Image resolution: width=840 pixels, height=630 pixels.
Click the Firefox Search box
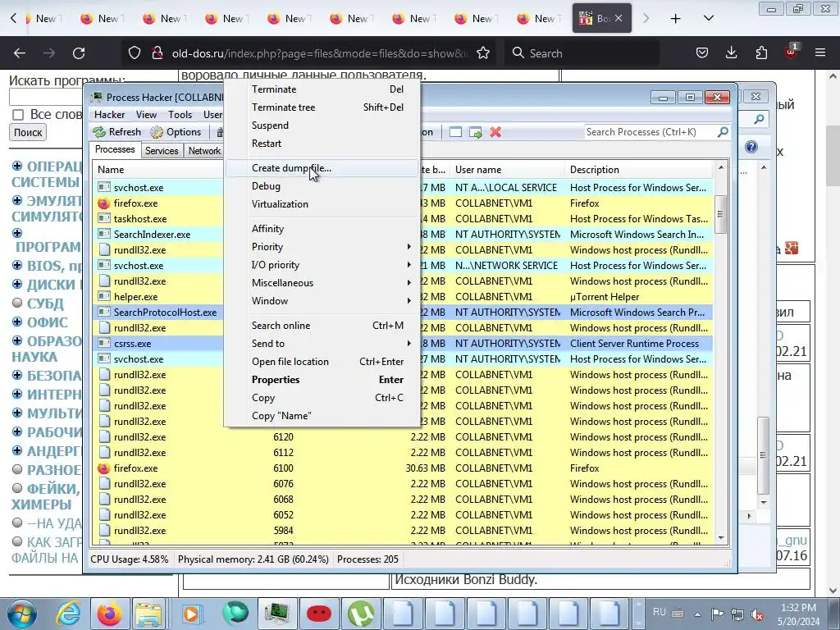[x=582, y=53]
